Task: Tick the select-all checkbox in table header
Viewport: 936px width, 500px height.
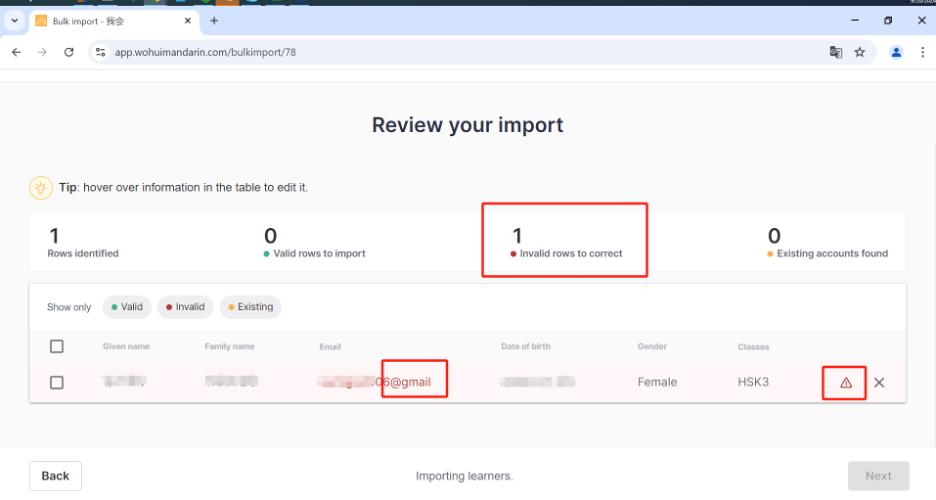Action: click(57, 346)
